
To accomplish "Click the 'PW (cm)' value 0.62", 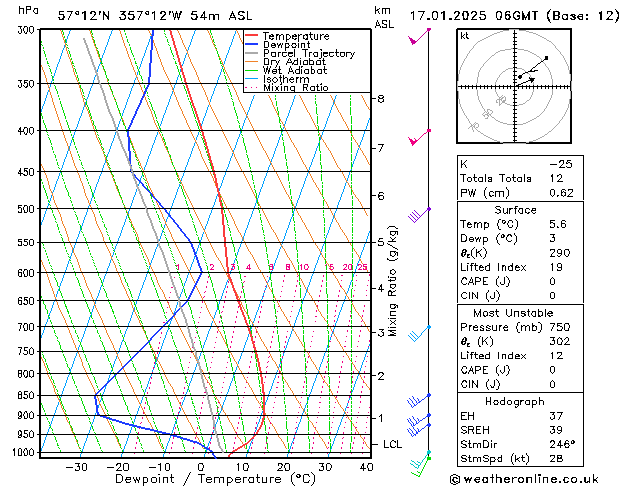I will [x=561, y=193].
